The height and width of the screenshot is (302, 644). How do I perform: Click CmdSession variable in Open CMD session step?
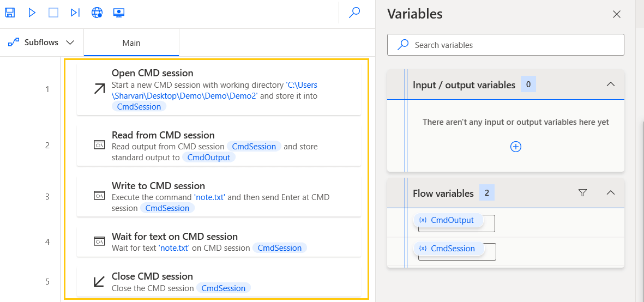[x=139, y=107]
